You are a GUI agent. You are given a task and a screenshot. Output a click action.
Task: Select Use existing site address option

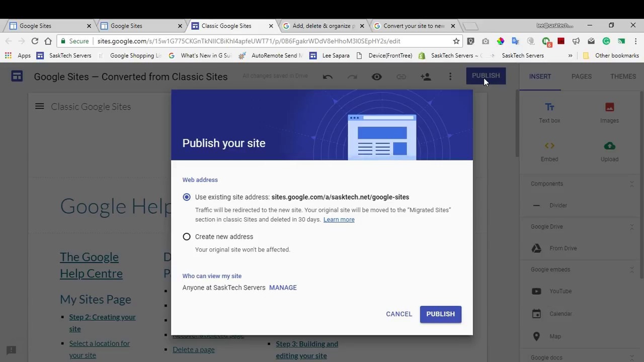click(187, 197)
